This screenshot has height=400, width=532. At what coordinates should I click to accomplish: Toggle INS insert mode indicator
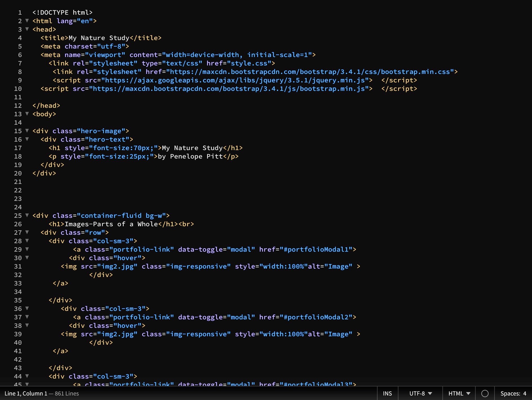[387, 393]
